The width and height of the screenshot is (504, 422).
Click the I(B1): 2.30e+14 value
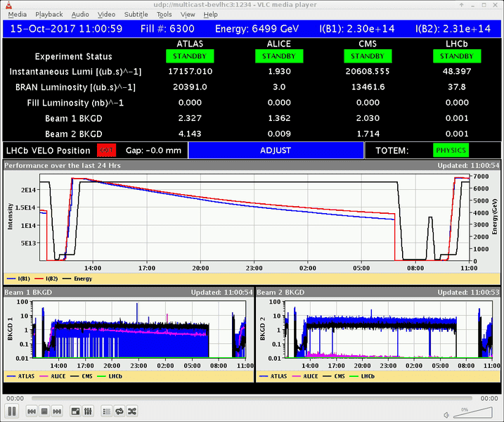[357, 29]
